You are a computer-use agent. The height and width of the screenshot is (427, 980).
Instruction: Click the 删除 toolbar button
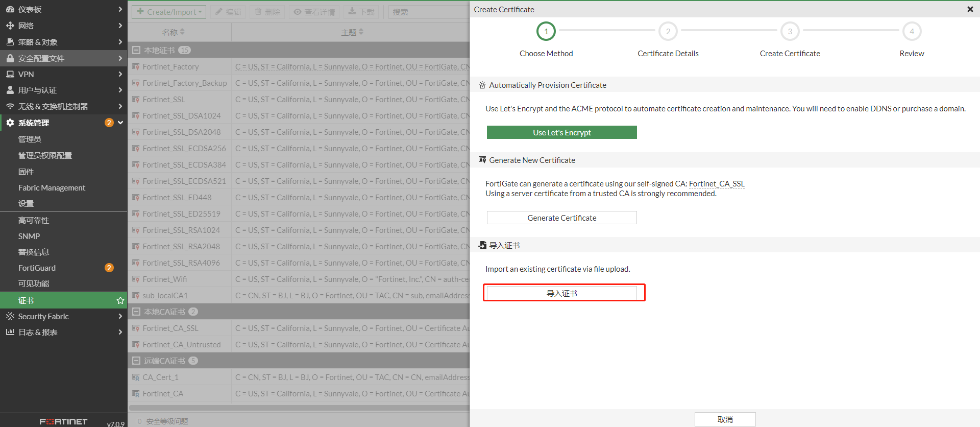267,12
